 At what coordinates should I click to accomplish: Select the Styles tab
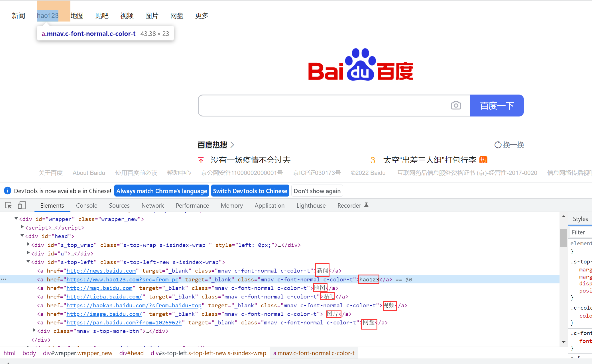[580, 219]
